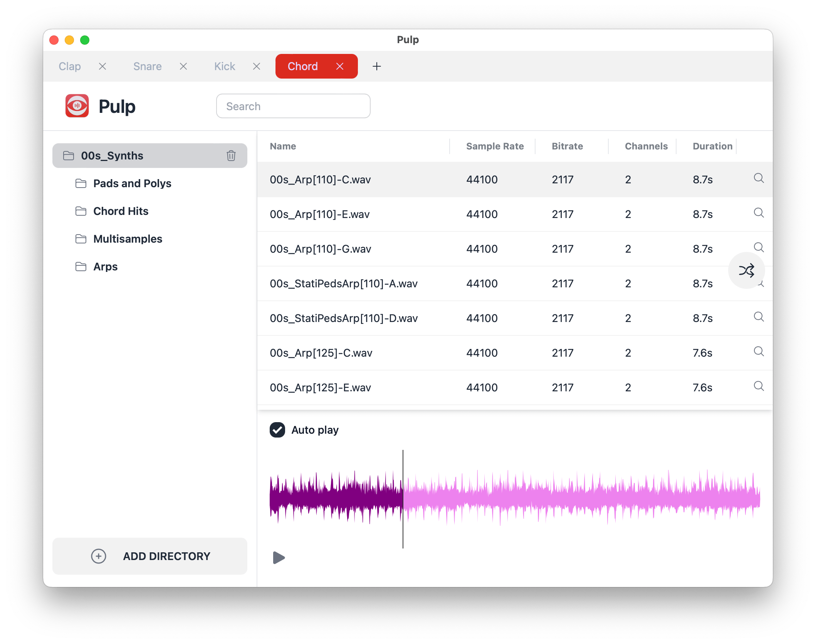Delete the 00s_Synths directory using trash icon

tap(231, 155)
